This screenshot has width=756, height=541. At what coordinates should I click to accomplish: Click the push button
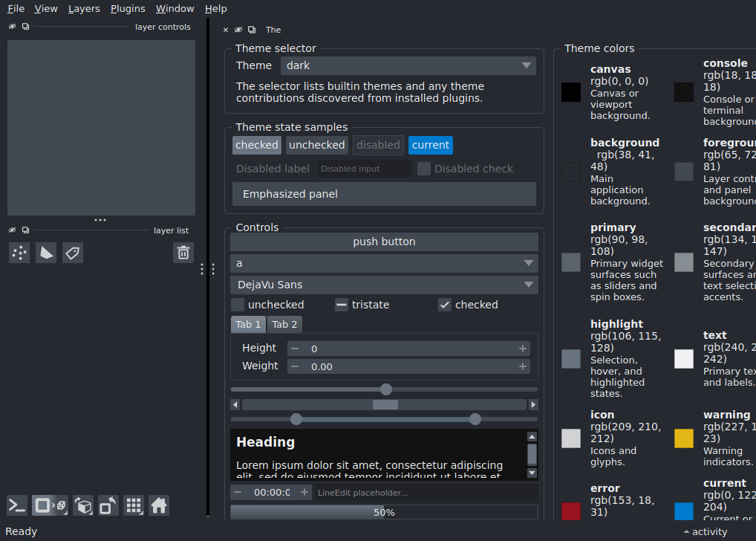click(384, 242)
